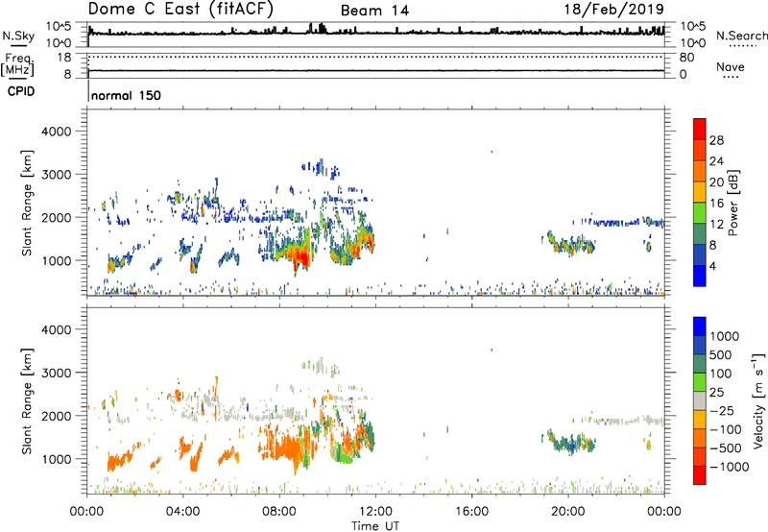
Task: Click the 'Power [dB]' colorbar title
Action: coord(732,203)
